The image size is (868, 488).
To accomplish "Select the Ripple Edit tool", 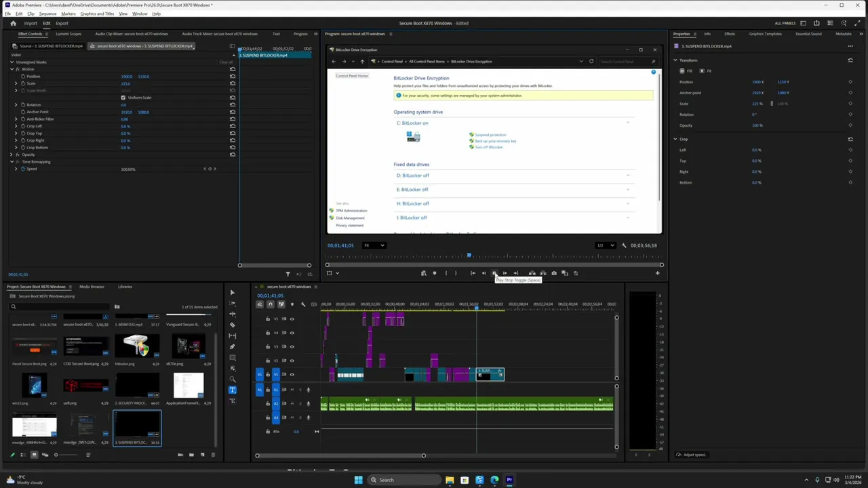I will coord(233,314).
